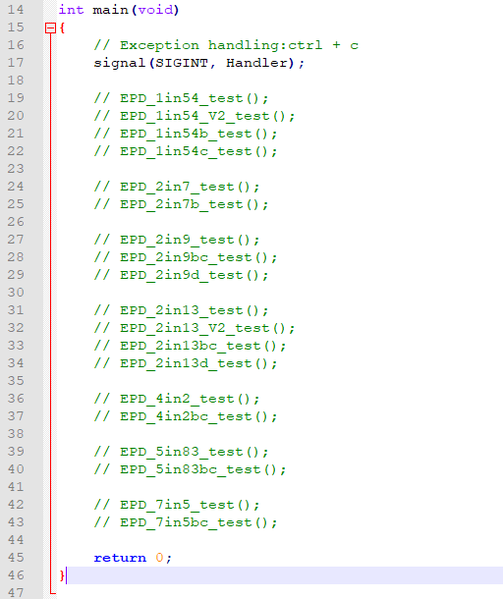The height and width of the screenshot is (599, 503).
Task: Click the EPD_4in2_test() comment line
Action: click(177, 399)
